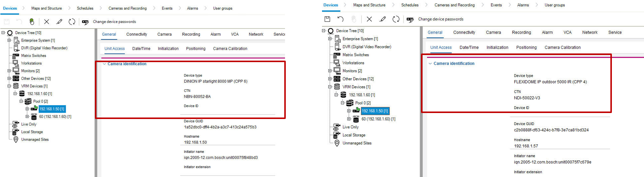Click the Pool 0 storage icon in right window
Screen dimensions: 644x177
(x=350, y=103)
